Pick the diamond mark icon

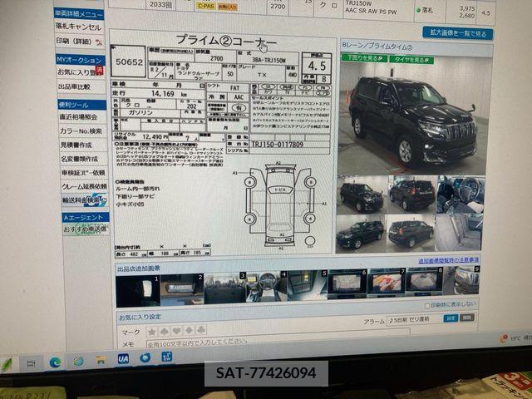189,330
